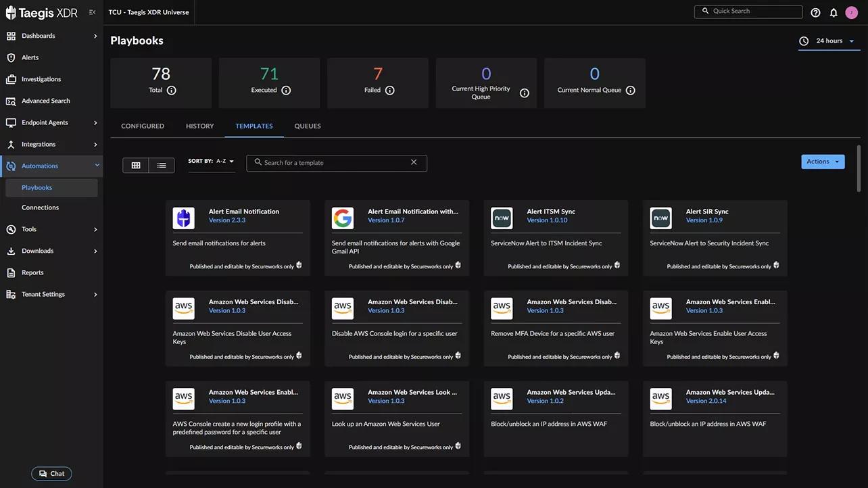
Task: Switch to grid view layout
Action: [x=136, y=166]
